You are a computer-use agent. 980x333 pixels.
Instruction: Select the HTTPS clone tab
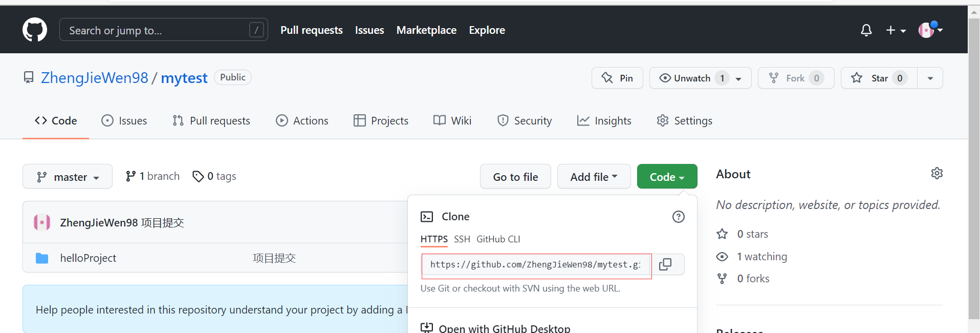click(434, 239)
